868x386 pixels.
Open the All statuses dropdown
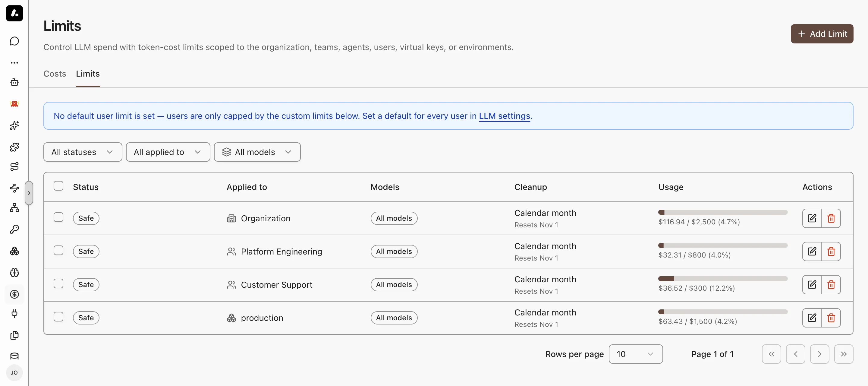(x=83, y=152)
